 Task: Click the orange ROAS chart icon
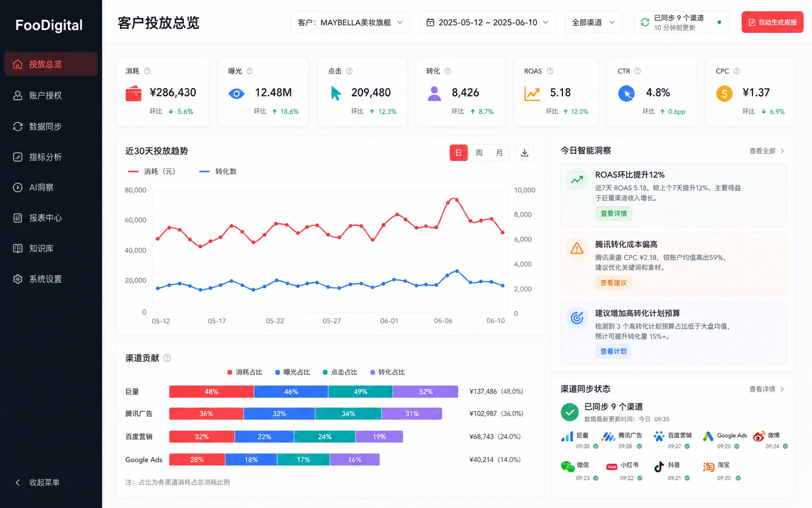click(532, 93)
